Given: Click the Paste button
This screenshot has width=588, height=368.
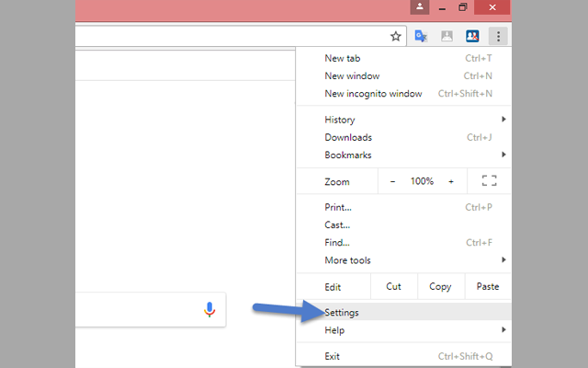Looking at the screenshot, I should click(x=488, y=286).
